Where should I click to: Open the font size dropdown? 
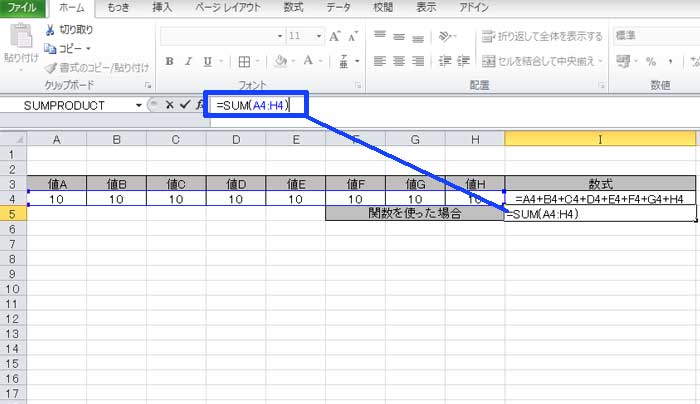(319, 36)
